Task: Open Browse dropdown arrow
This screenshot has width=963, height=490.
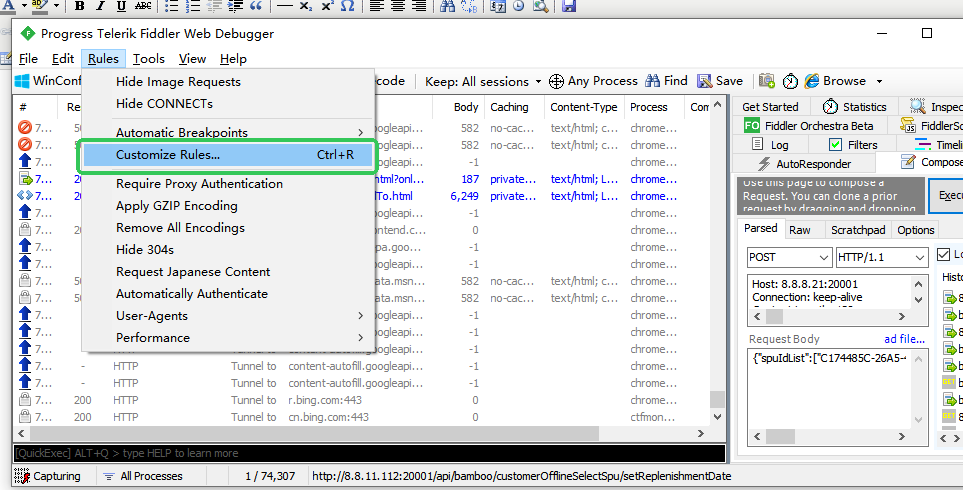Action: tap(879, 82)
